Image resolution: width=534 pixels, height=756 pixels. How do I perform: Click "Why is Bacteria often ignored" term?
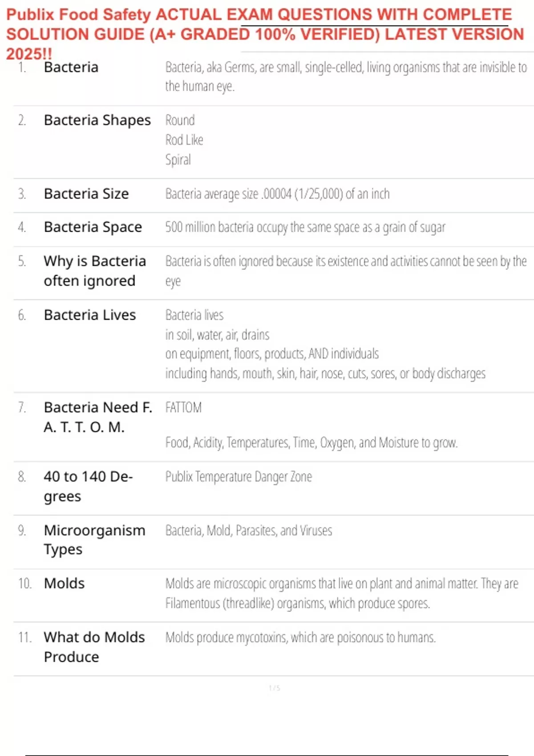tap(94, 271)
